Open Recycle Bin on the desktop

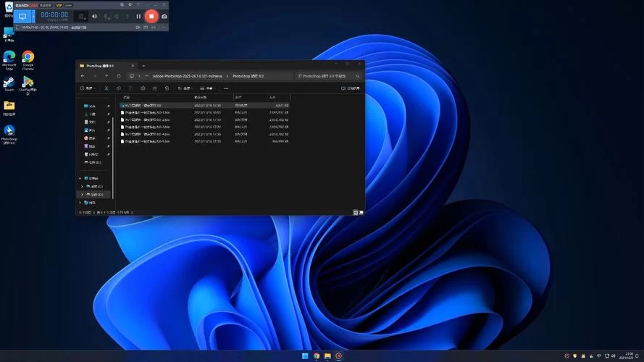(9, 9)
